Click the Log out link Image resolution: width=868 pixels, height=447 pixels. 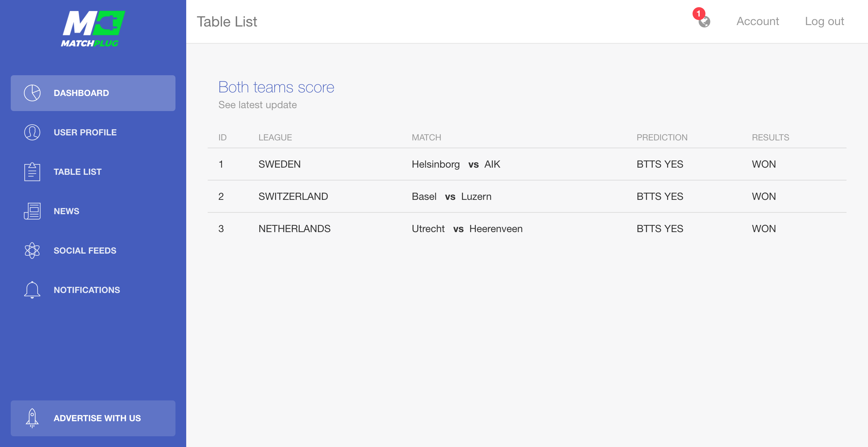[x=825, y=21]
